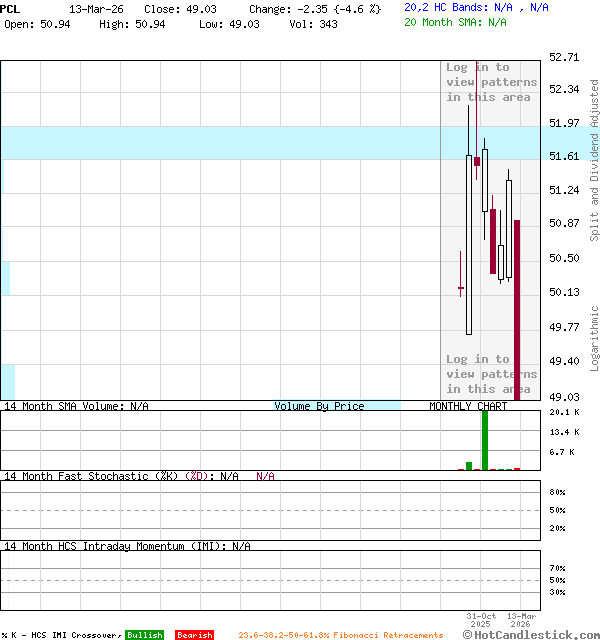Screen dimensions: 600x640
Task: Click the PCL ticker symbol
Action: [11, 8]
